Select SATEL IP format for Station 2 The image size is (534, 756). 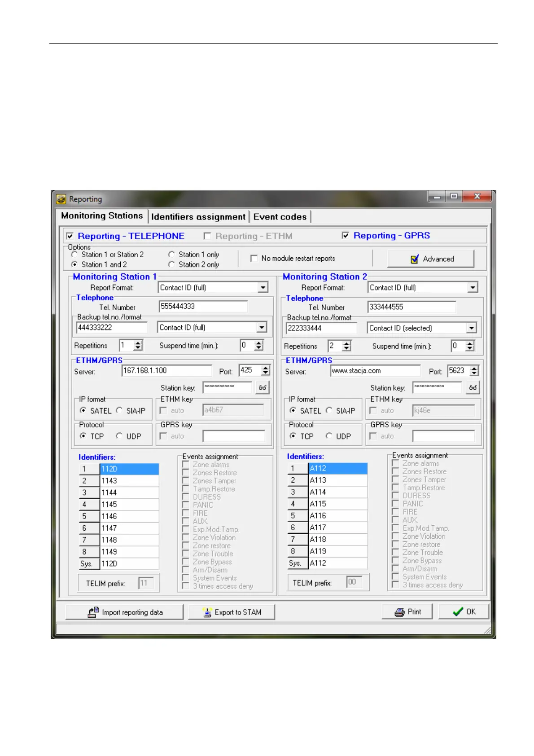click(293, 410)
